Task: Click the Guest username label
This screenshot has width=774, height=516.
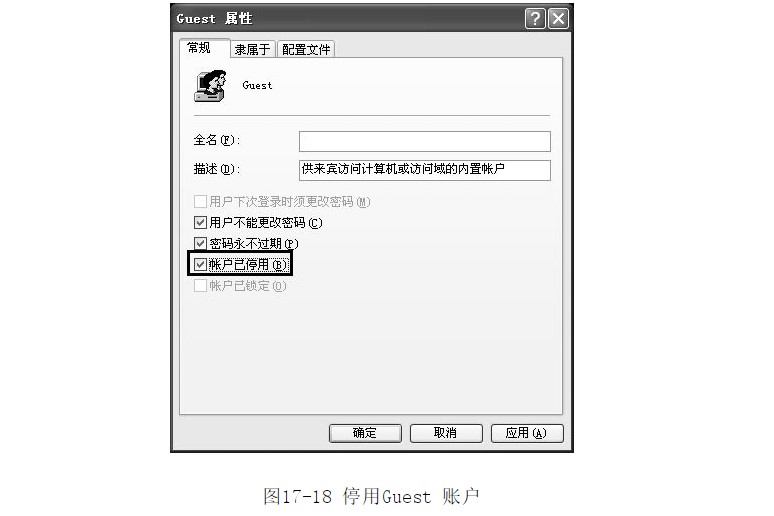Action: (257, 85)
